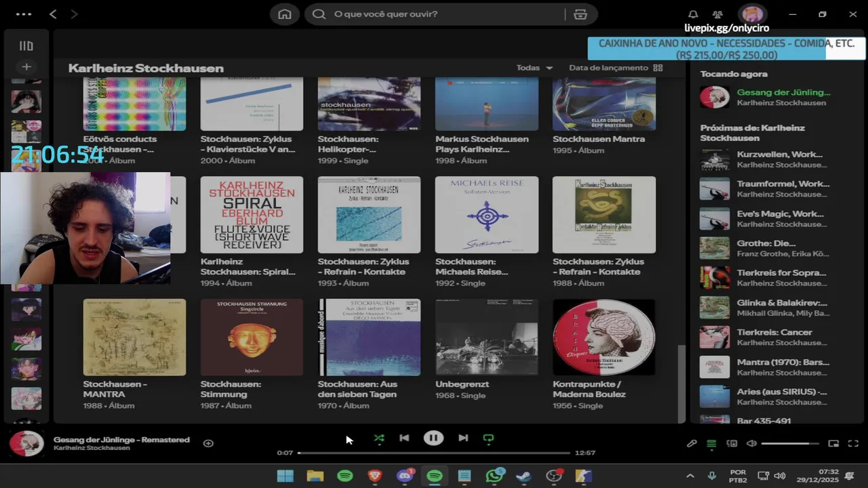868x488 pixels.
Task: Go to Spotify Home
Action: (285, 14)
